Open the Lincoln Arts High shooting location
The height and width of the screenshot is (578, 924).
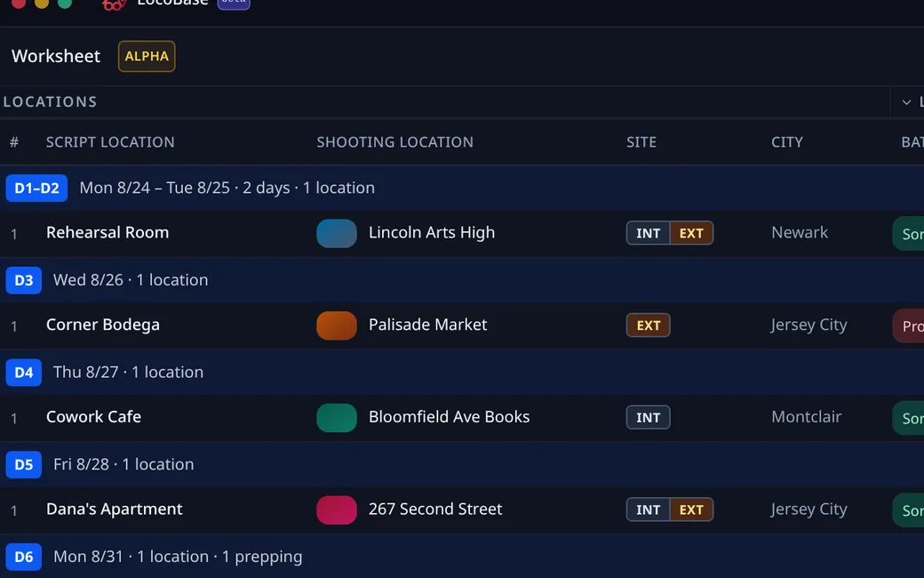click(432, 233)
